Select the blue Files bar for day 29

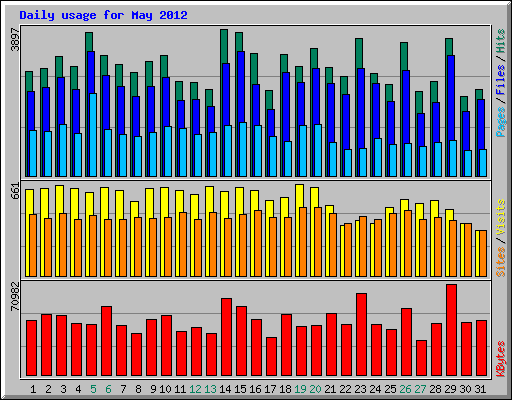[451, 98]
